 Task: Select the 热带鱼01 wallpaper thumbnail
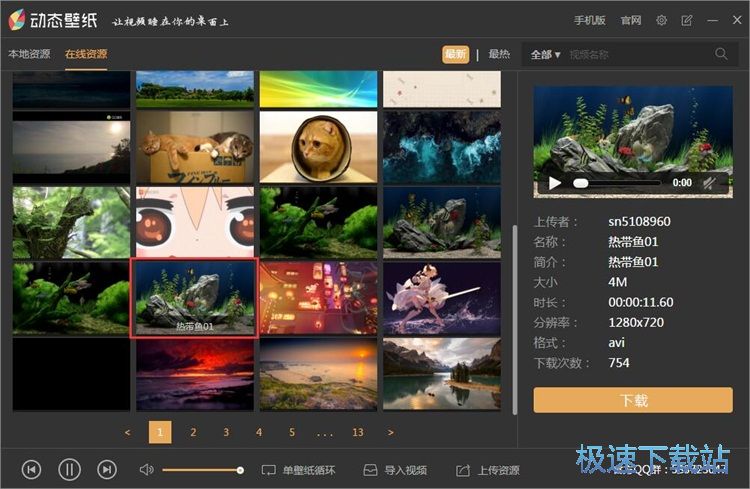[x=194, y=297]
